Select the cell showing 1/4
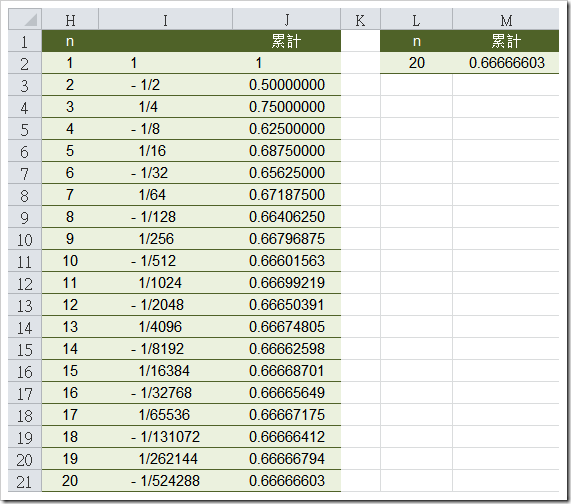The height and width of the screenshot is (504, 571). 165,107
